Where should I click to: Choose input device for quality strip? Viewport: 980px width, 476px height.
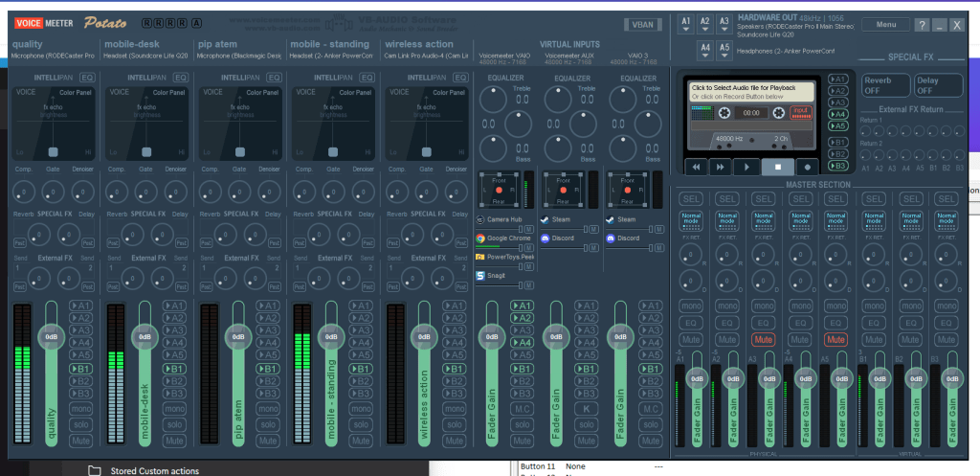(x=54, y=56)
